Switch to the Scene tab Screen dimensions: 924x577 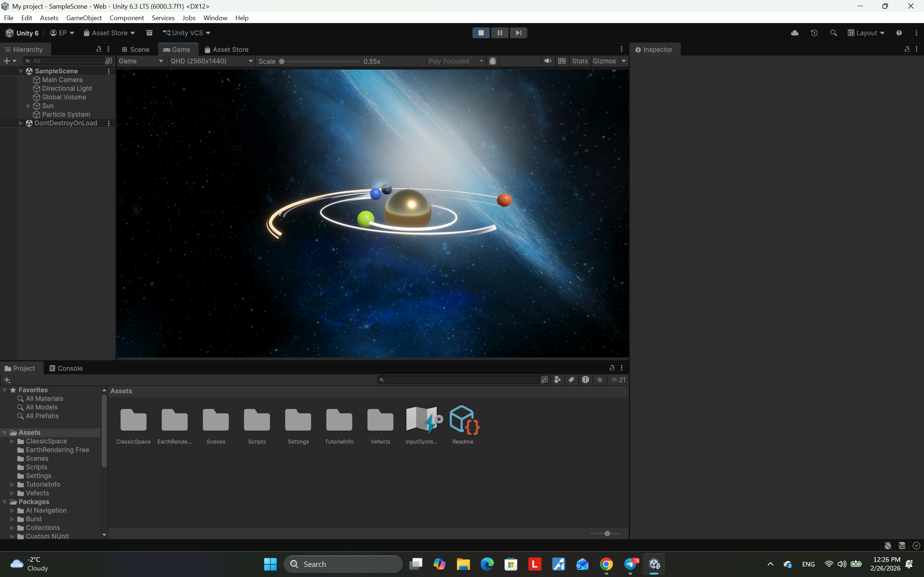click(136, 50)
